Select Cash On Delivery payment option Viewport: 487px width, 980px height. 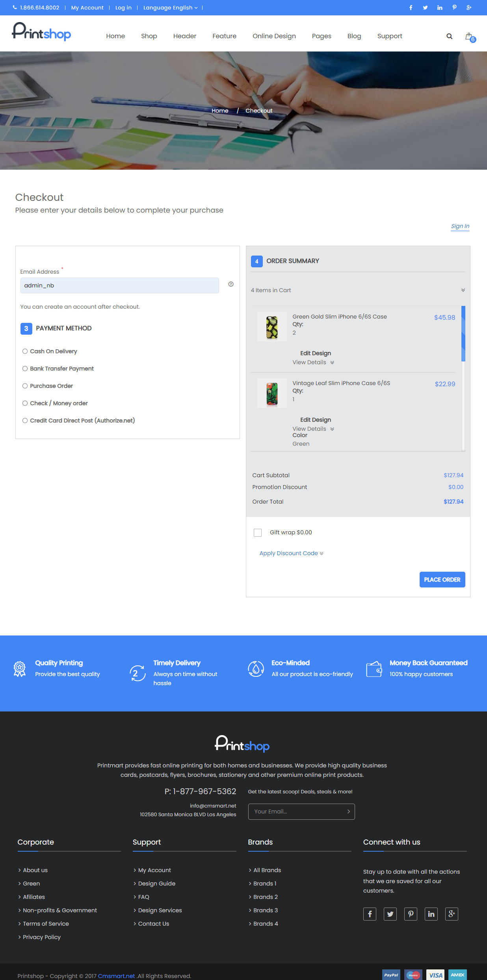point(25,351)
